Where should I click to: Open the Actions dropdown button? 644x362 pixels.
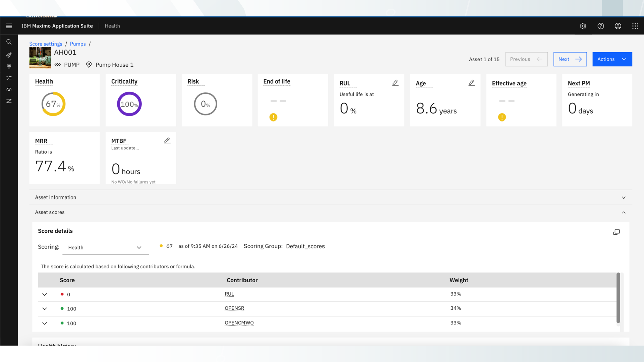[x=612, y=59]
